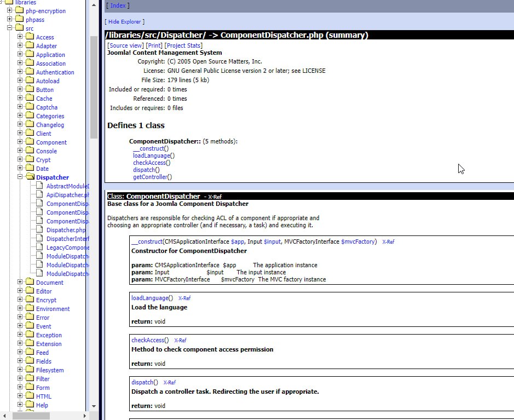Screen dimensions: 514x420
Task: Expand the Exception folder node
Action: pos(20,335)
